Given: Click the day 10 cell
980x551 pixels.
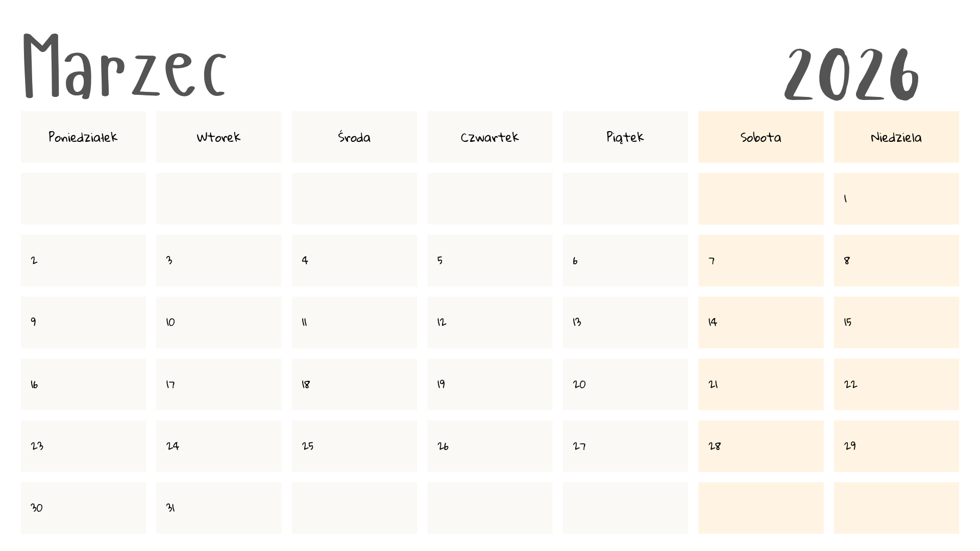Looking at the screenshot, I should 218,322.
